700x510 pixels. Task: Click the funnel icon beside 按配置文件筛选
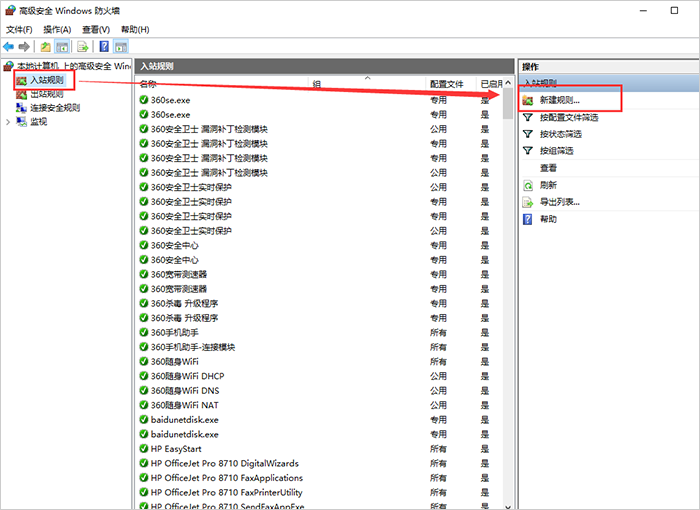point(528,117)
